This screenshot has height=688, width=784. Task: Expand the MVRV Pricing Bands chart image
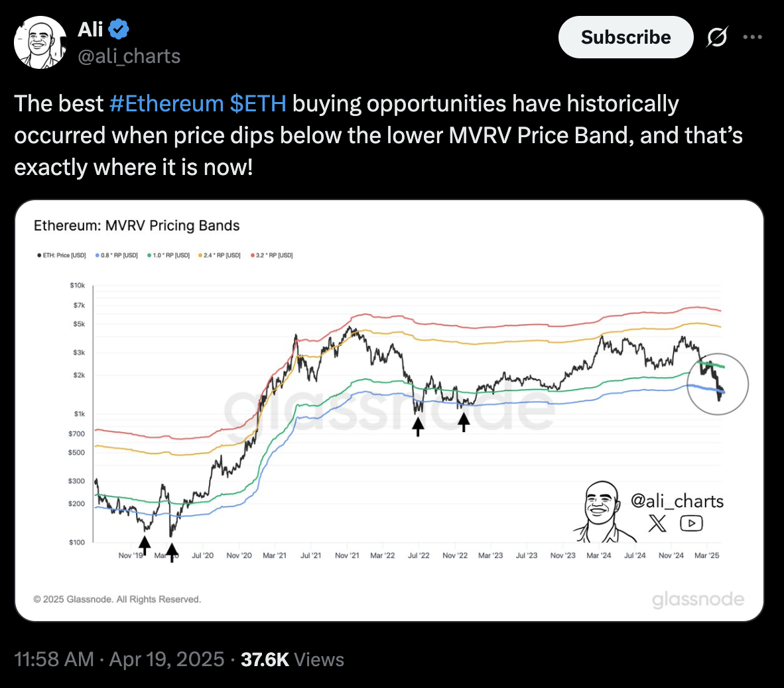point(392,411)
